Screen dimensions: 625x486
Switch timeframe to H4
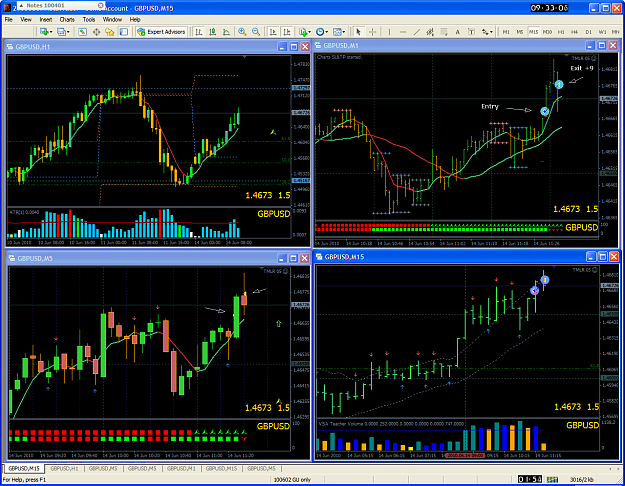pyautogui.click(x=574, y=32)
